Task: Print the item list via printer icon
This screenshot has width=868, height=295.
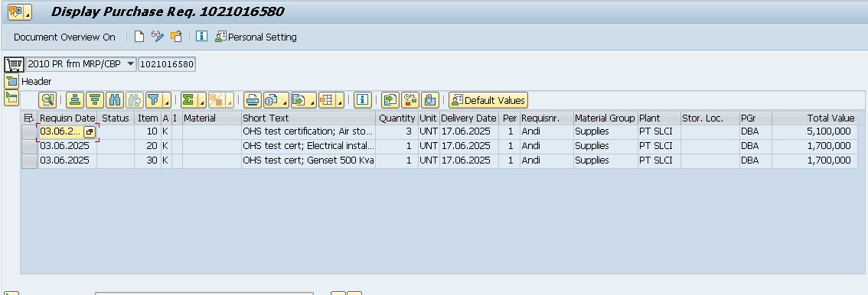Action: [x=253, y=100]
